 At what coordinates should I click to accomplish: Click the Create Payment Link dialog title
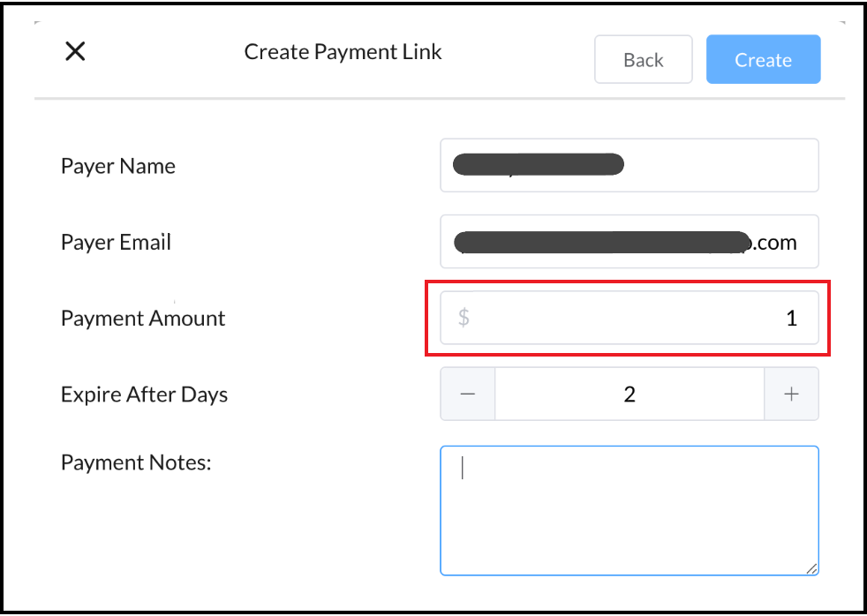click(343, 51)
